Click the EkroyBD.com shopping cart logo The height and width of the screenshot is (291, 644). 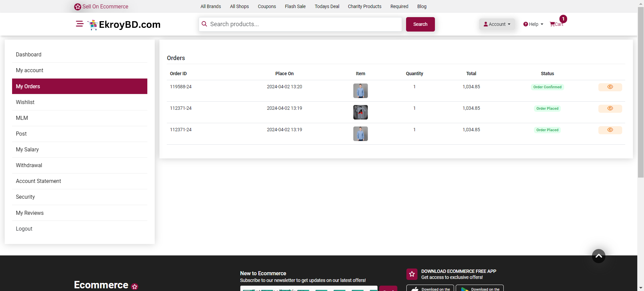pos(92,25)
